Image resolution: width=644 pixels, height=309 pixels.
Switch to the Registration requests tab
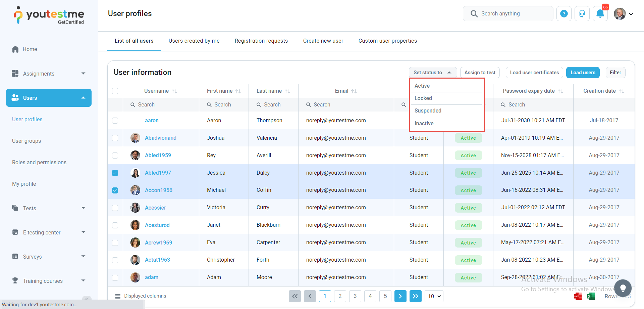[x=261, y=41]
